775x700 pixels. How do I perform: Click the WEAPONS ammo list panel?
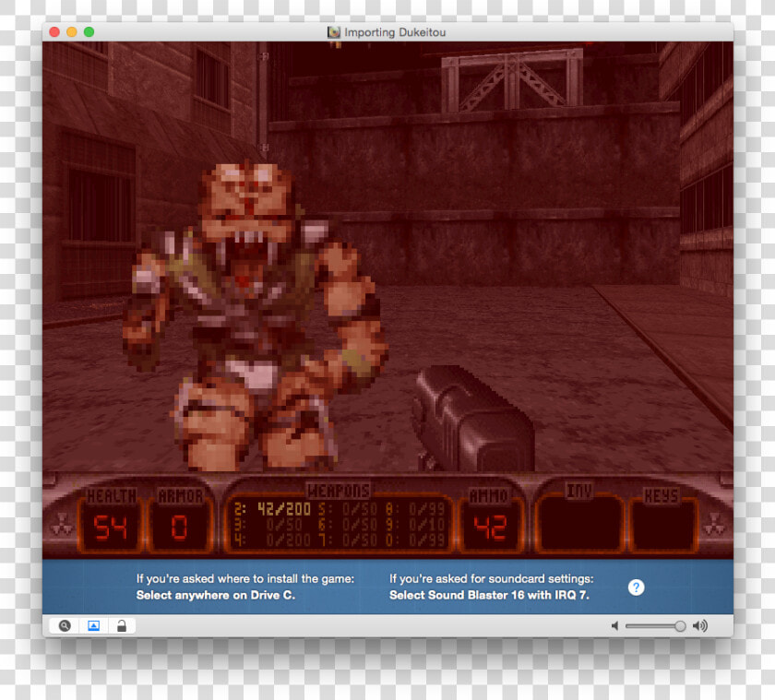coord(339,518)
